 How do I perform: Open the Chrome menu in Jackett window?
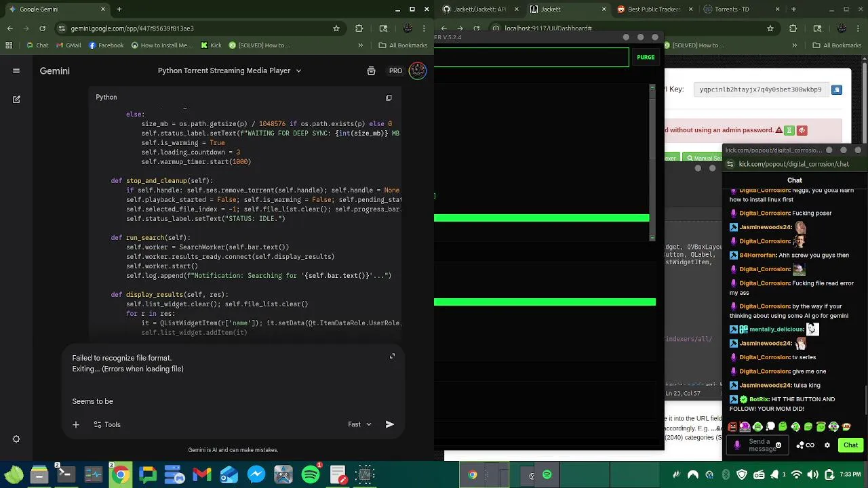point(859,28)
